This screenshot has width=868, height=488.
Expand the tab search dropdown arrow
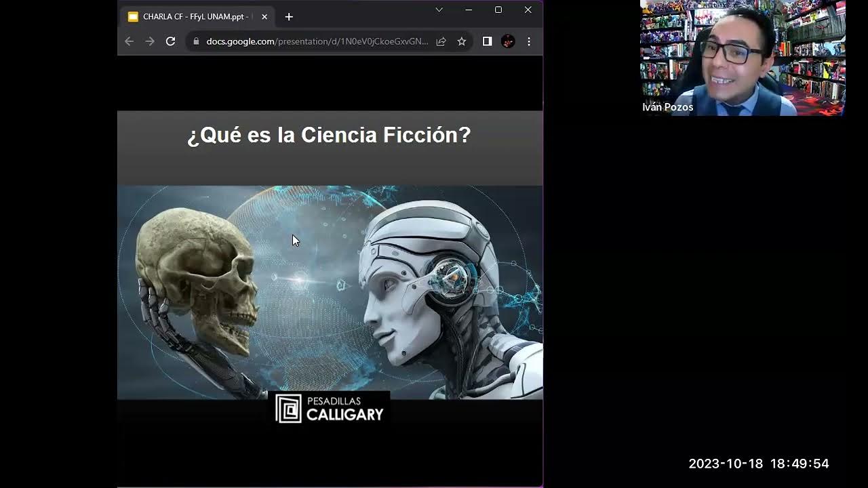pos(439,9)
